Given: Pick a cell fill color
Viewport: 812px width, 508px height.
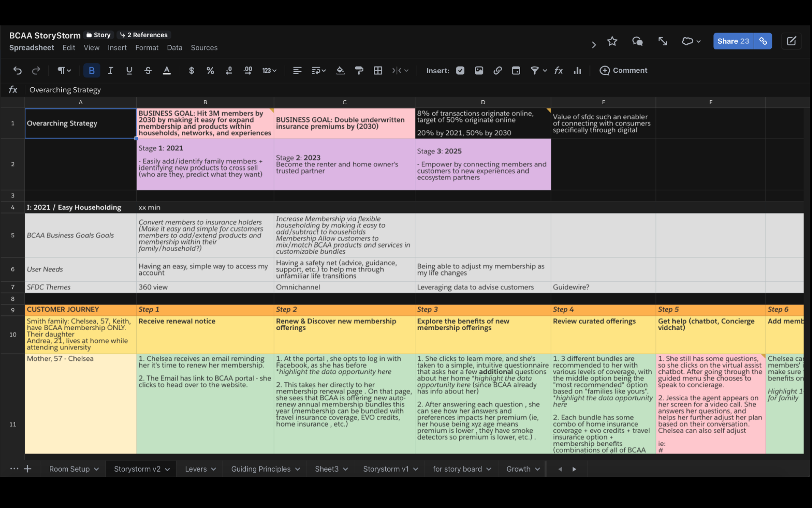Looking at the screenshot, I should (340, 71).
